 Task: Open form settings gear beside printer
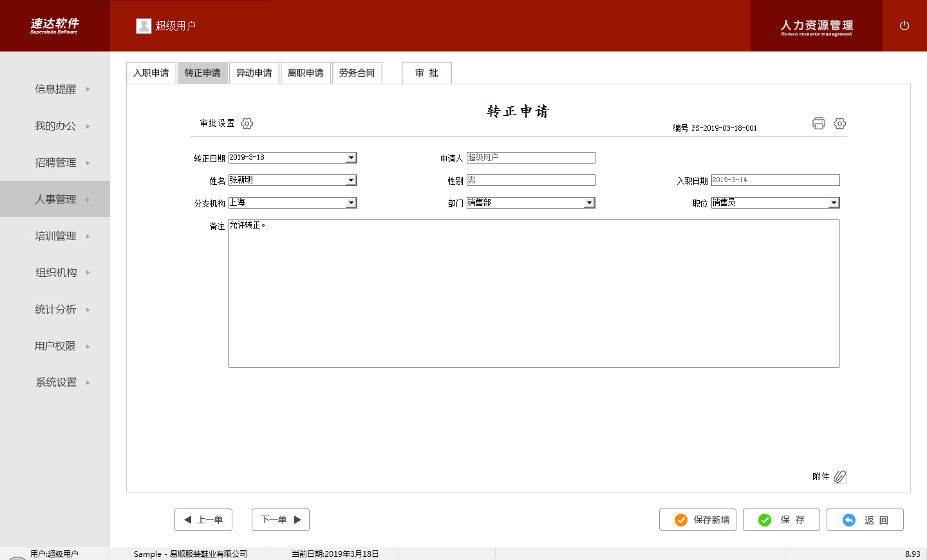click(x=839, y=124)
